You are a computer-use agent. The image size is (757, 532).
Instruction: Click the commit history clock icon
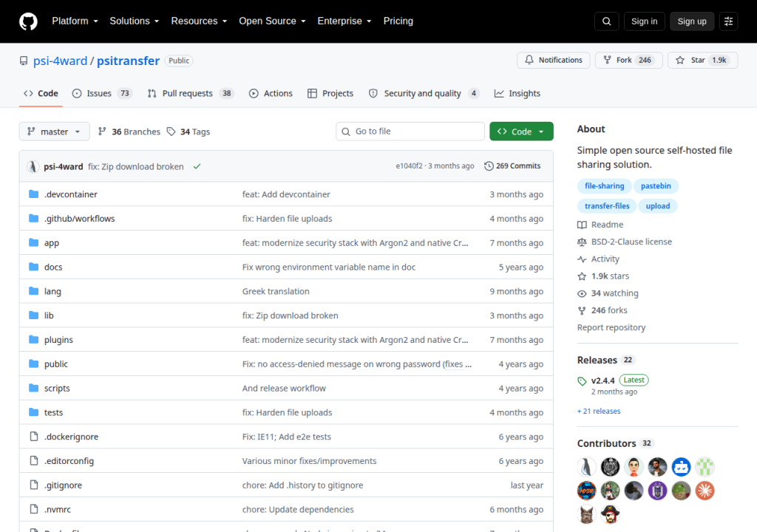tap(489, 166)
